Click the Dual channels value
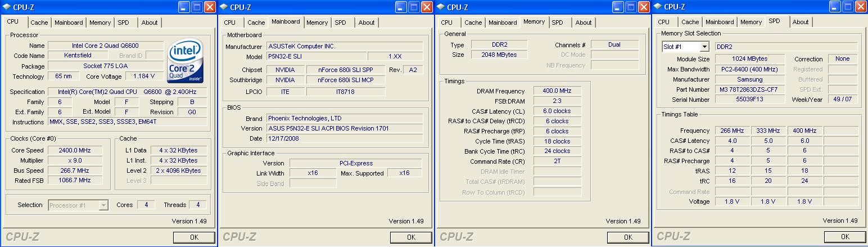Viewport: 868px width, 247px height. click(614, 44)
